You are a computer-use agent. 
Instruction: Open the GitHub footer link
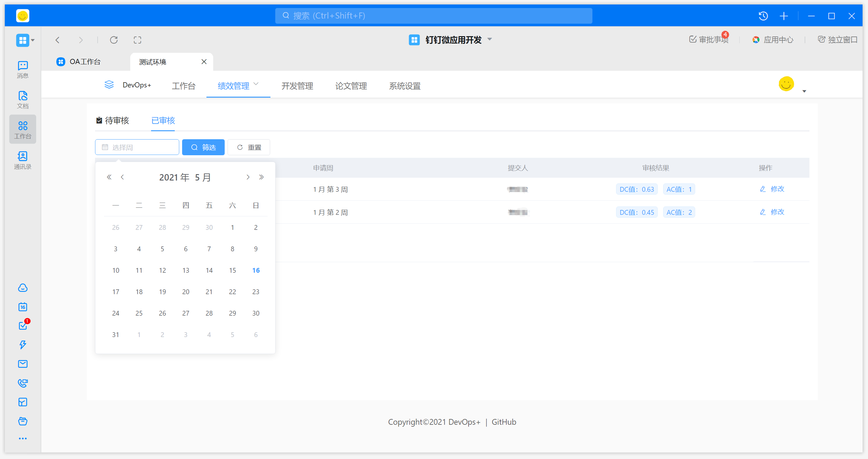point(503,422)
